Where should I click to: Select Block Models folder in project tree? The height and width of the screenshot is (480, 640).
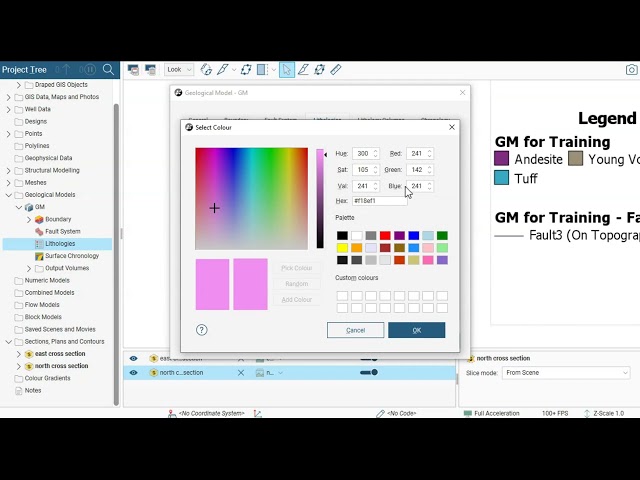point(43,317)
